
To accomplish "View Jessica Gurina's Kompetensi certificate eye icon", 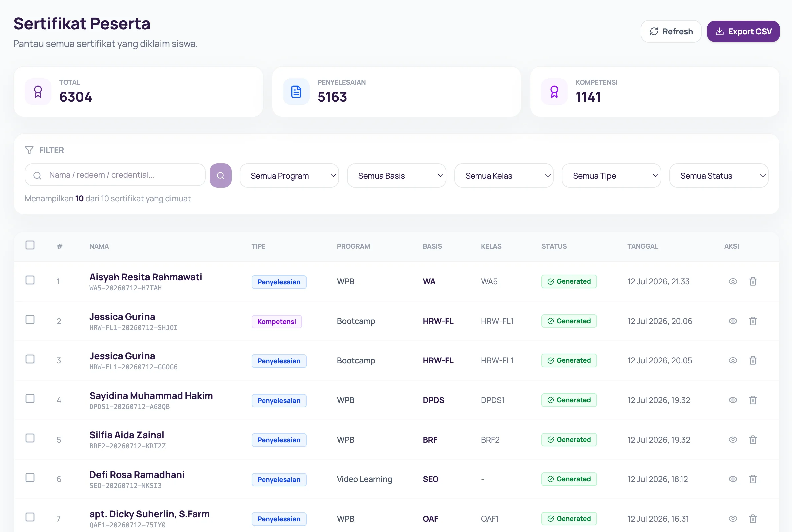I will click(x=733, y=321).
